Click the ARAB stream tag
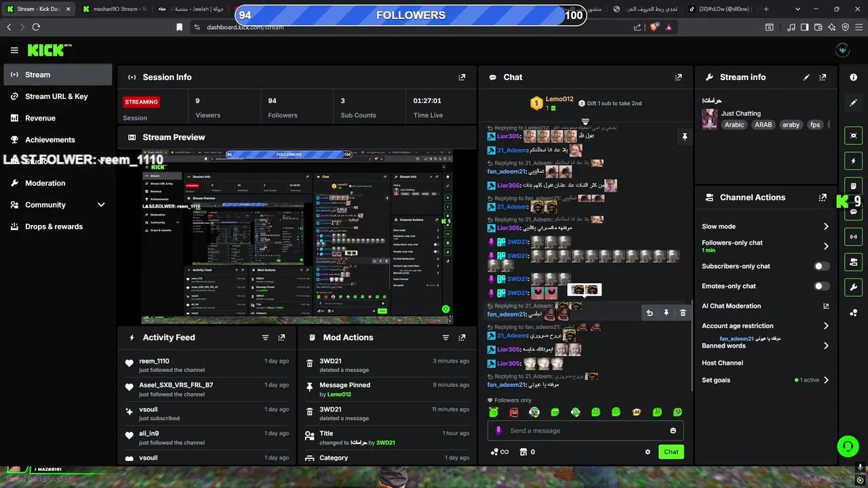The width and height of the screenshot is (868, 488). click(763, 125)
